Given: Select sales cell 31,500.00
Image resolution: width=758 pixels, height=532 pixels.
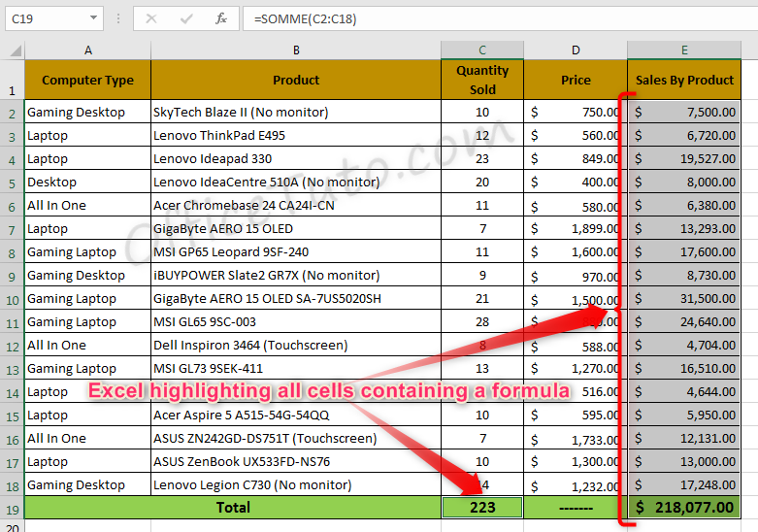Looking at the screenshot, I should point(684,298).
